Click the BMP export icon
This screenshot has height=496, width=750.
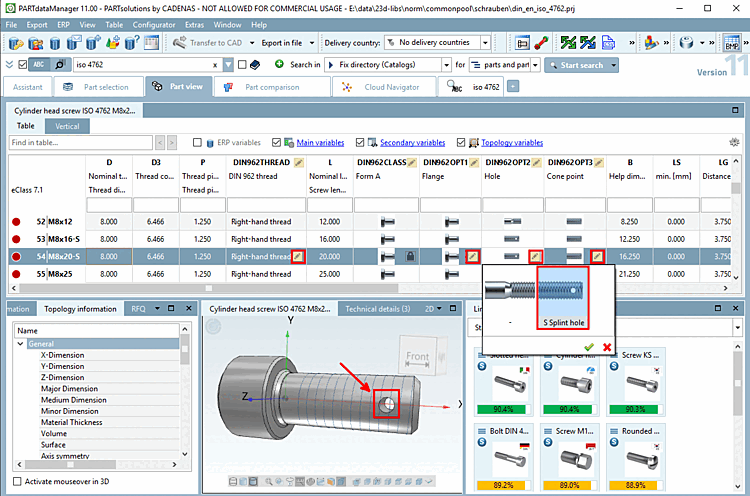tap(731, 44)
